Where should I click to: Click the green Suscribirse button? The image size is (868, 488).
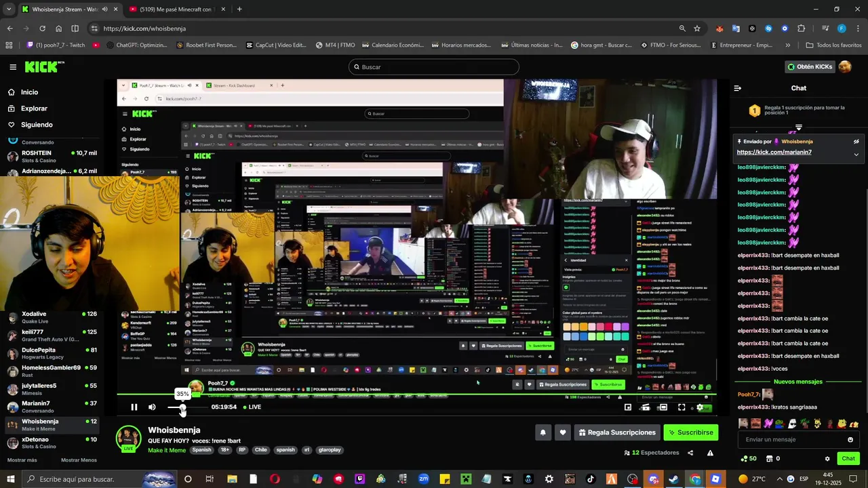coord(690,432)
